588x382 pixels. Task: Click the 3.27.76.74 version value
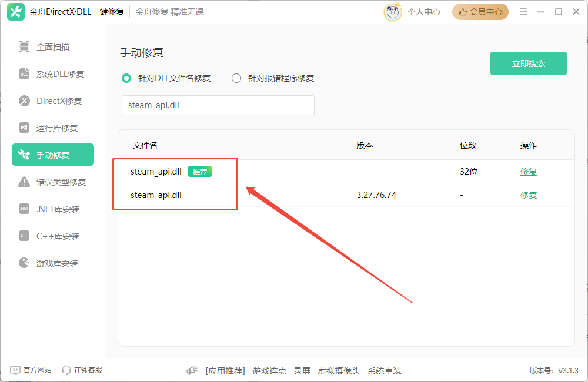tap(376, 195)
